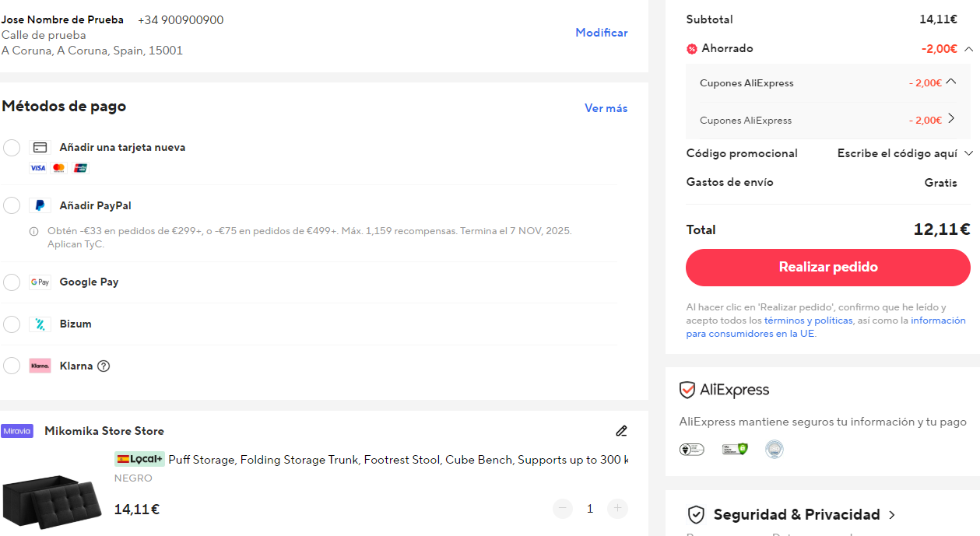Select the PayPal radio button
Viewport: 980px width, 536px height.
click(x=12, y=205)
